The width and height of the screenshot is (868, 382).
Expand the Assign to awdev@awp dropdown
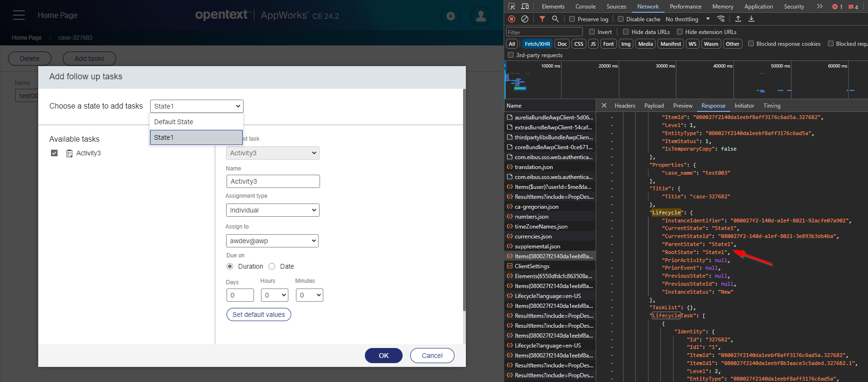tap(272, 241)
